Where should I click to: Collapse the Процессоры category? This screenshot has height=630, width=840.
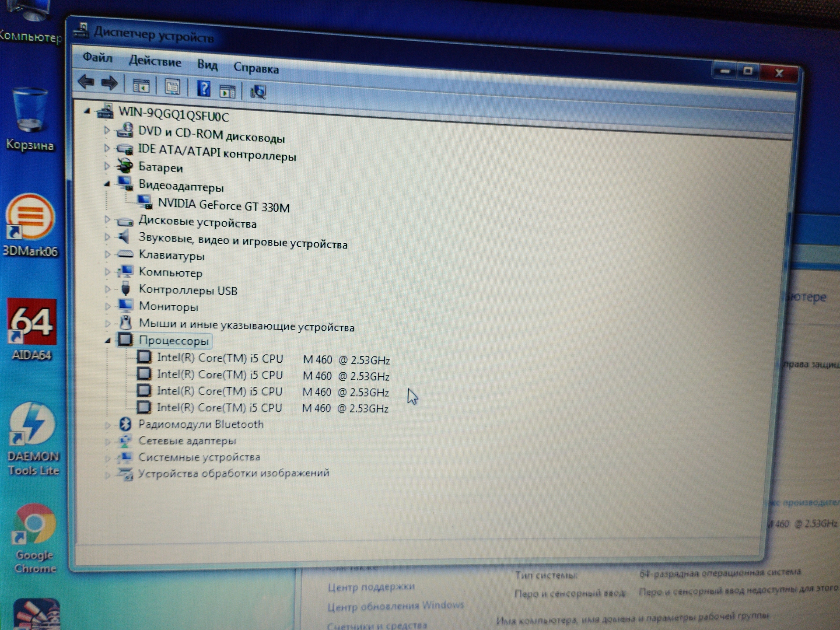coord(107,340)
